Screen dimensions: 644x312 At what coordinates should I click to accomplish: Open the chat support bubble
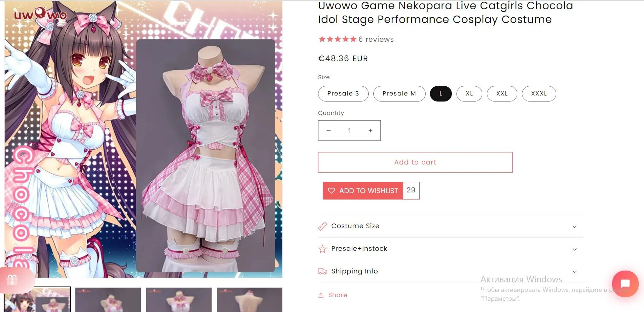[625, 284]
